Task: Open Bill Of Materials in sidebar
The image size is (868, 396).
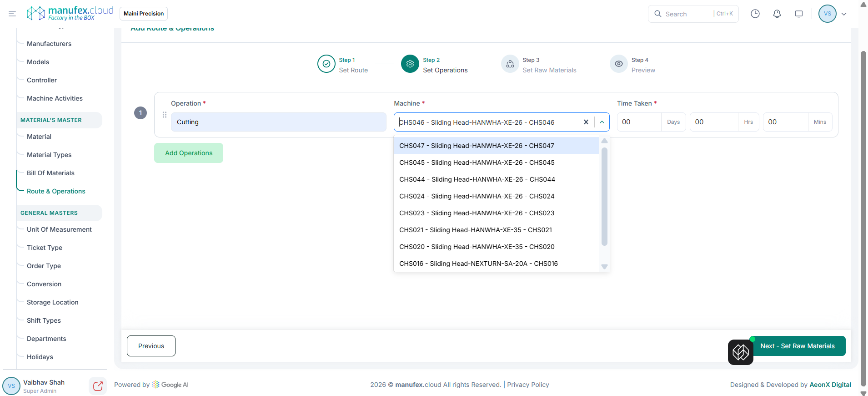Action: [50, 173]
